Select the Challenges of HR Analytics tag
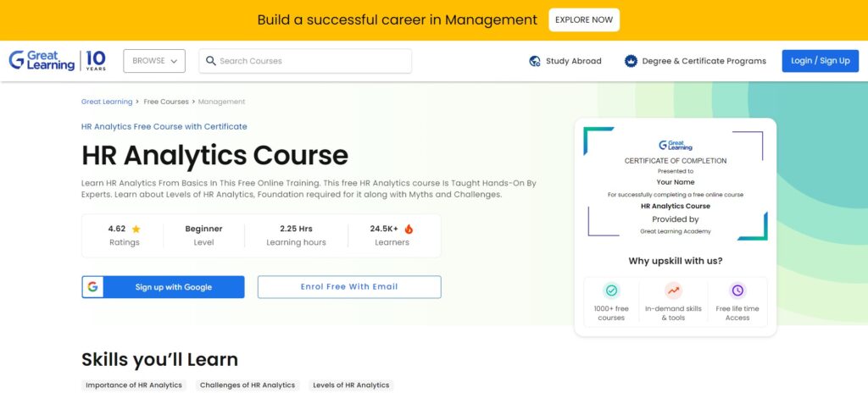The height and width of the screenshot is (415, 868). click(248, 385)
